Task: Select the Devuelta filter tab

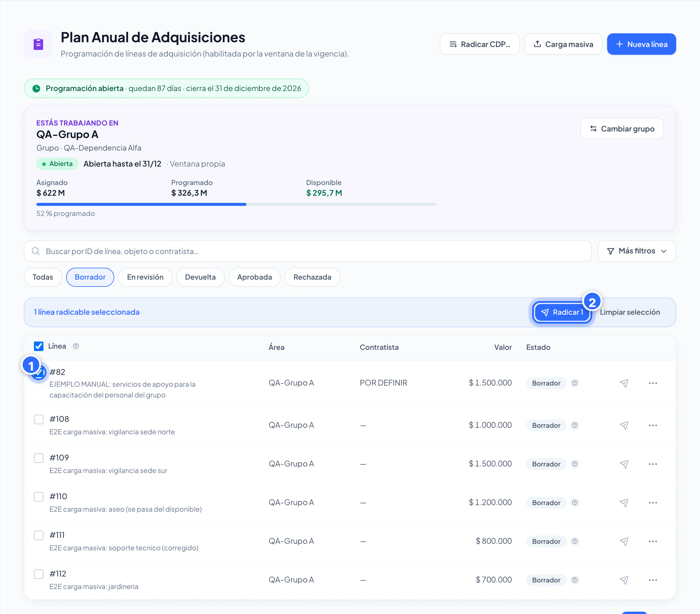Action: tap(200, 277)
